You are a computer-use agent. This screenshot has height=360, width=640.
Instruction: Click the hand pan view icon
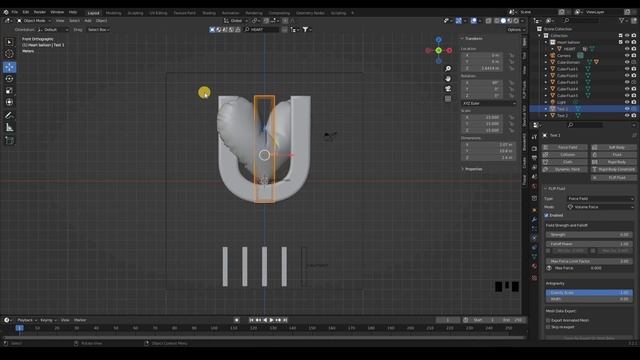tap(448, 78)
